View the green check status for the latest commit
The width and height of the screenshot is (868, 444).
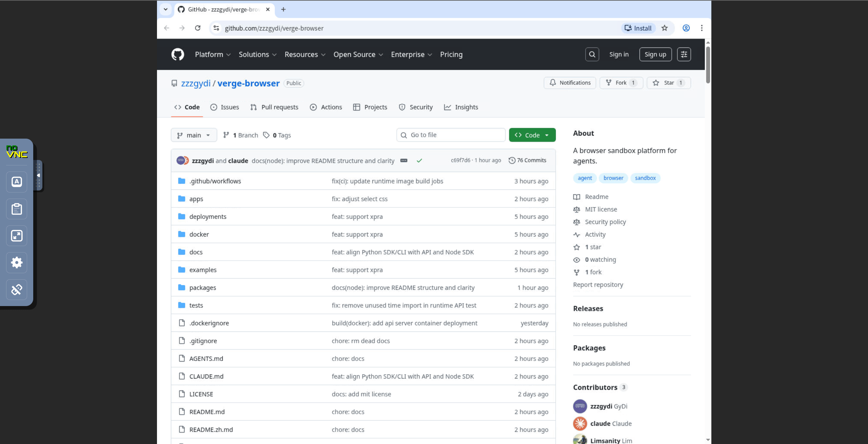(x=419, y=161)
